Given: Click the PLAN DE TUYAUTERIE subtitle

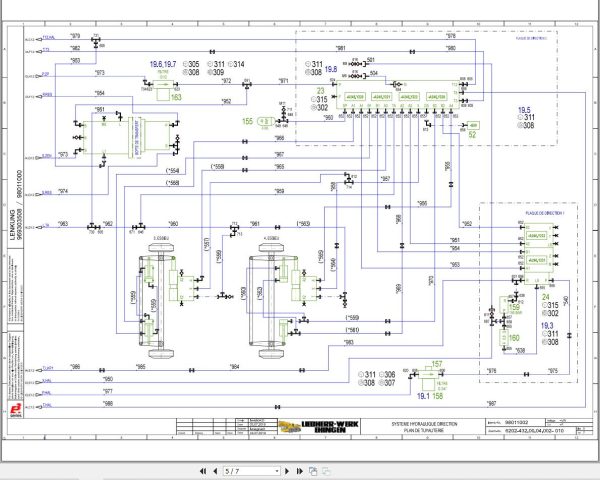Looking at the screenshot, I should (x=424, y=431).
